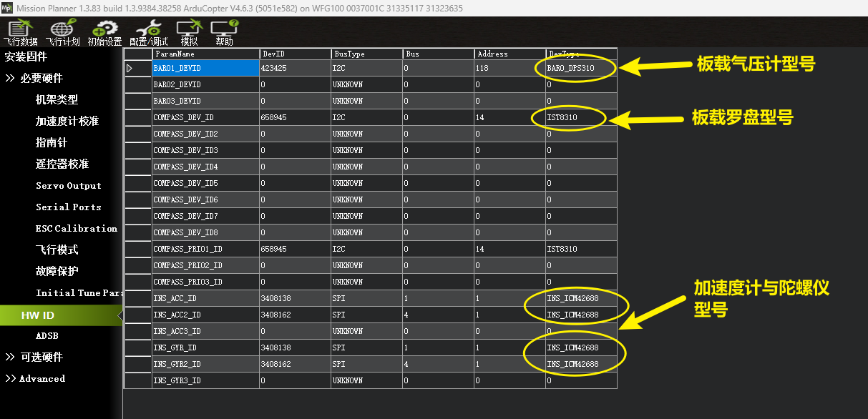
Task: Click the COMPASS_DEV_ID parameter cell
Action: point(205,117)
